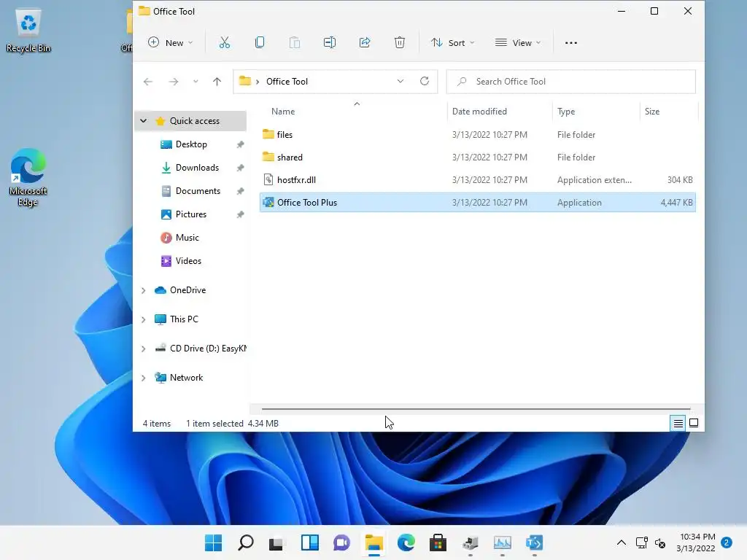747x560 pixels.
Task: Open recent locations dropdown arrow
Action: click(196, 82)
